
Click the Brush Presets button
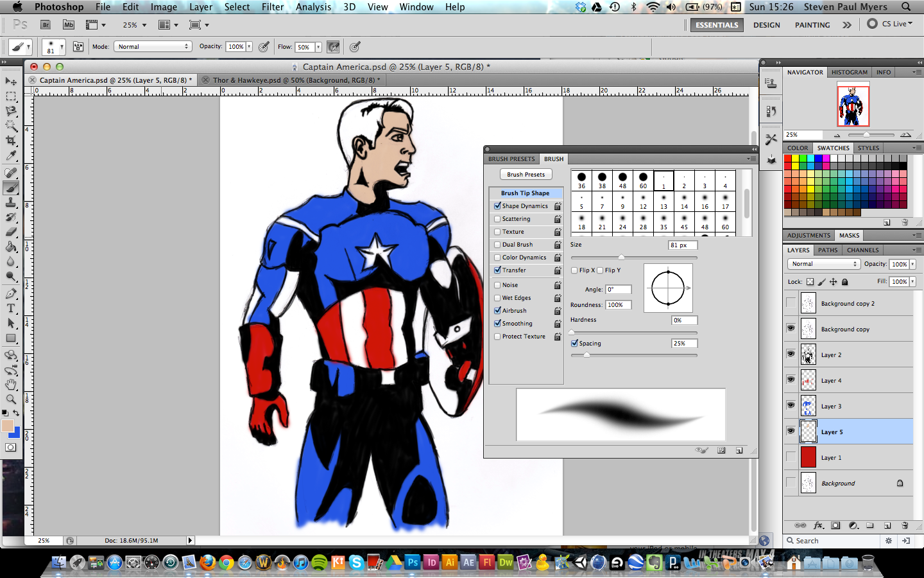(x=526, y=175)
